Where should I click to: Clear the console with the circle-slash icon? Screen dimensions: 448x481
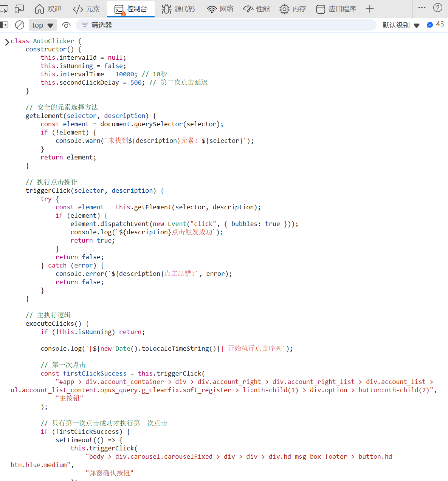click(x=20, y=25)
